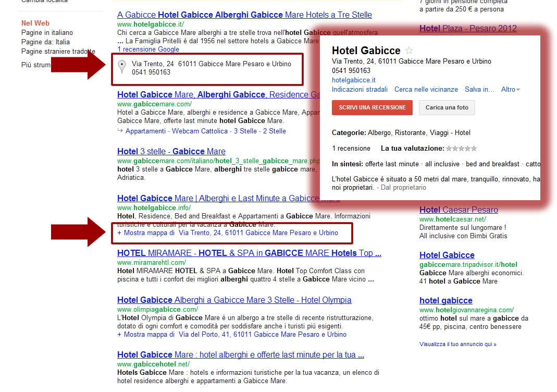Open the Altro dropdown menu
The width and height of the screenshot is (557, 392).
click(x=511, y=90)
